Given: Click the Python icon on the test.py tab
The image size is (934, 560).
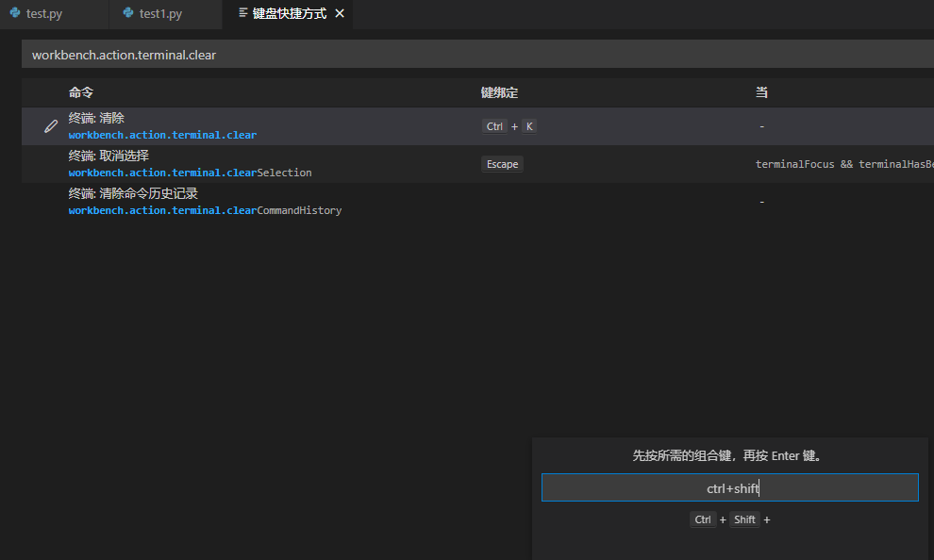Looking at the screenshot, I should click(x=14, y=14).
